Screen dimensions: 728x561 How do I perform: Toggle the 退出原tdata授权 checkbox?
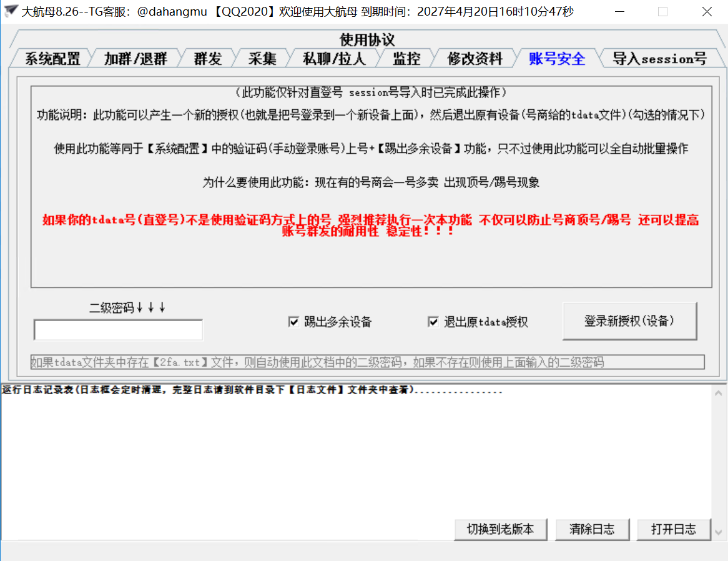[433, 322]
